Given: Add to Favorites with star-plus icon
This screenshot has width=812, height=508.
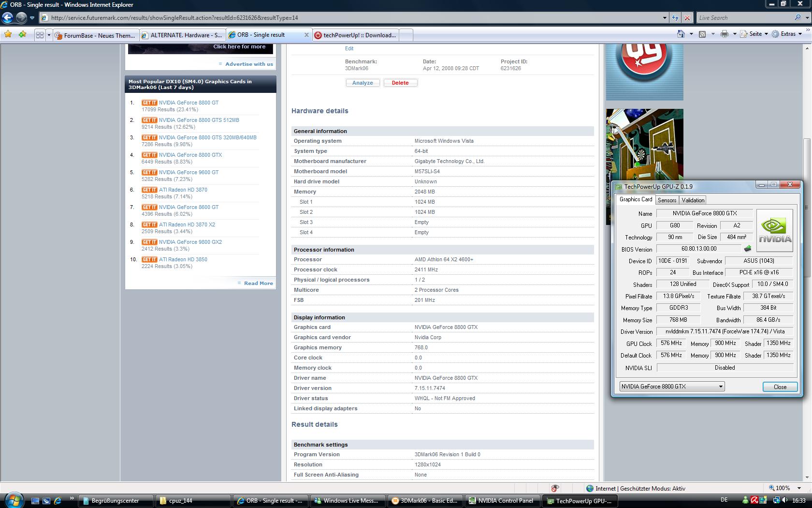Looking at the screenshot, I should (22, 34).
